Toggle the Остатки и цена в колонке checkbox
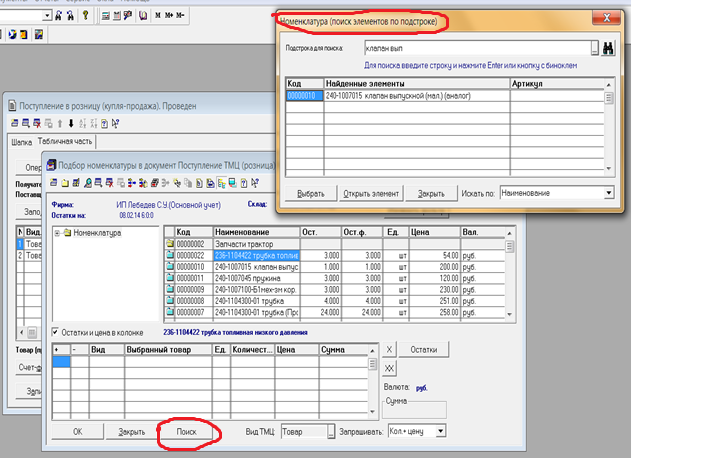This screenshot has width=714, height=458. [55, 332]
